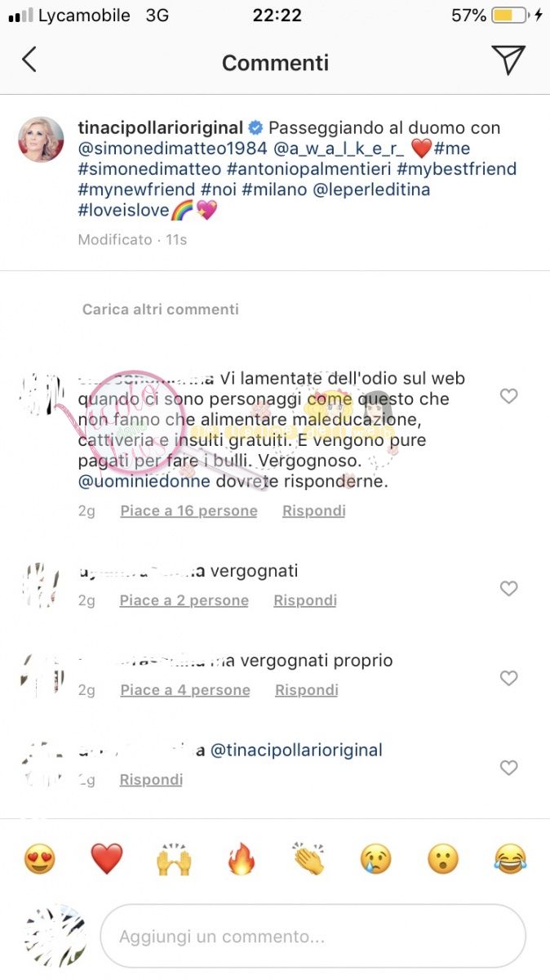
Task: Insert raised hands emoji reaction
Action: click(174, 859)
